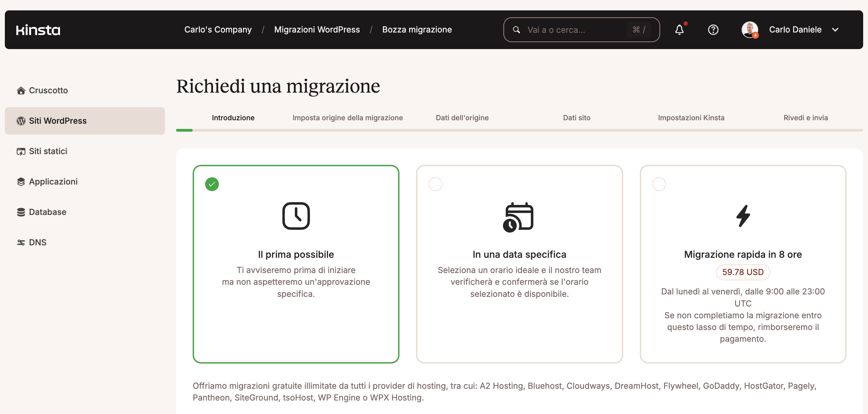
Task: Click the green migration progress bar
Action: (184, 130)
